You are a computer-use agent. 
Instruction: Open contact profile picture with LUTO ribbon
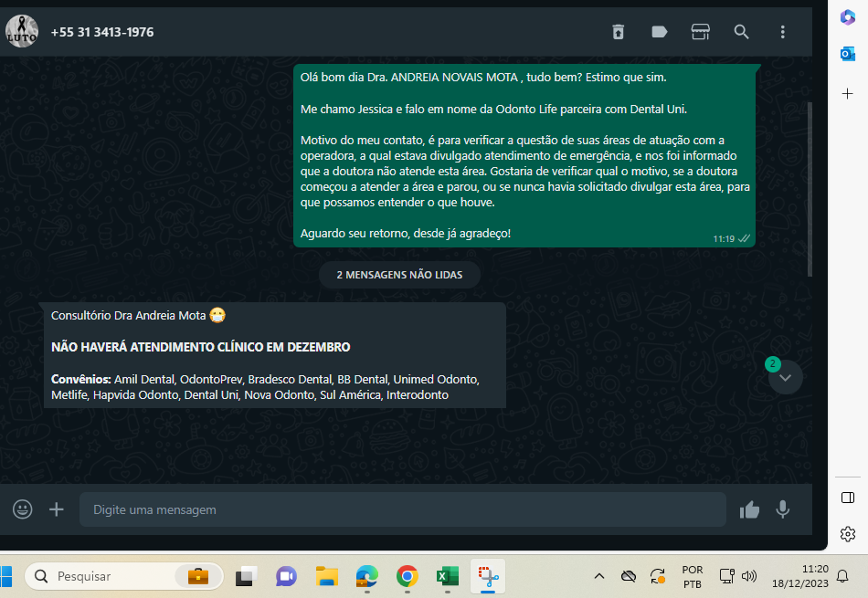coord(22,32)
